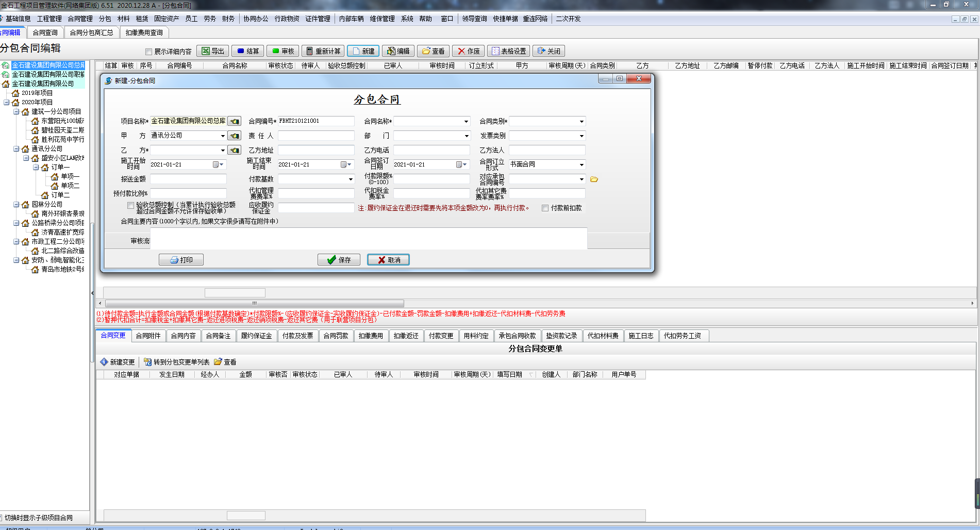
Task: Open the 合同类别 dropdown
Action: click(582, 122)
